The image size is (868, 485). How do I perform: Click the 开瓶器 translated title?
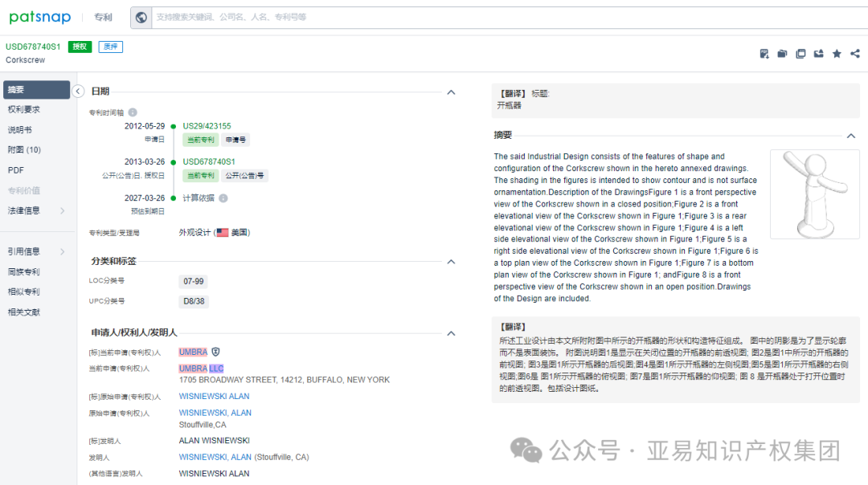click(x=510, y=106)
